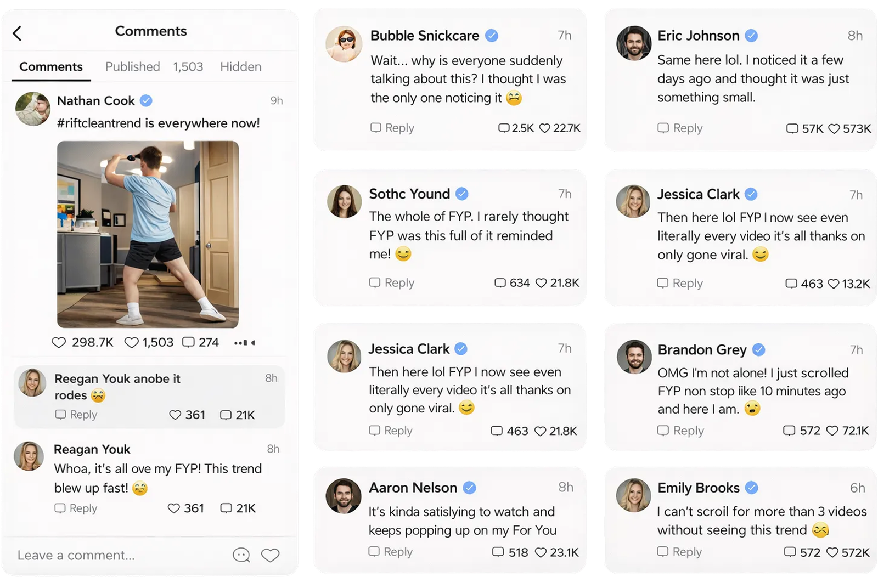Switch to the Hidden tab

click(240, 67)
